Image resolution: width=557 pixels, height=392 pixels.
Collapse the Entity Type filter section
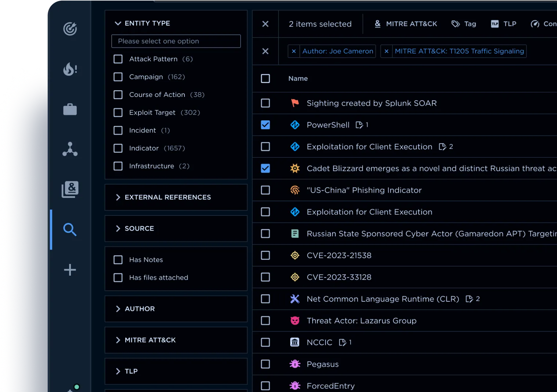click(x=118, y=23)
